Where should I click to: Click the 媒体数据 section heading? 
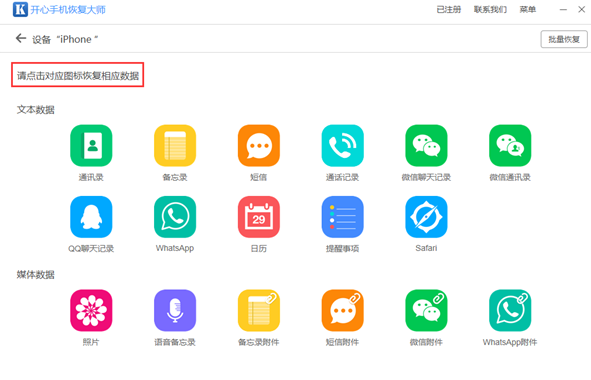pyautogui.click(x=36, y=274)
